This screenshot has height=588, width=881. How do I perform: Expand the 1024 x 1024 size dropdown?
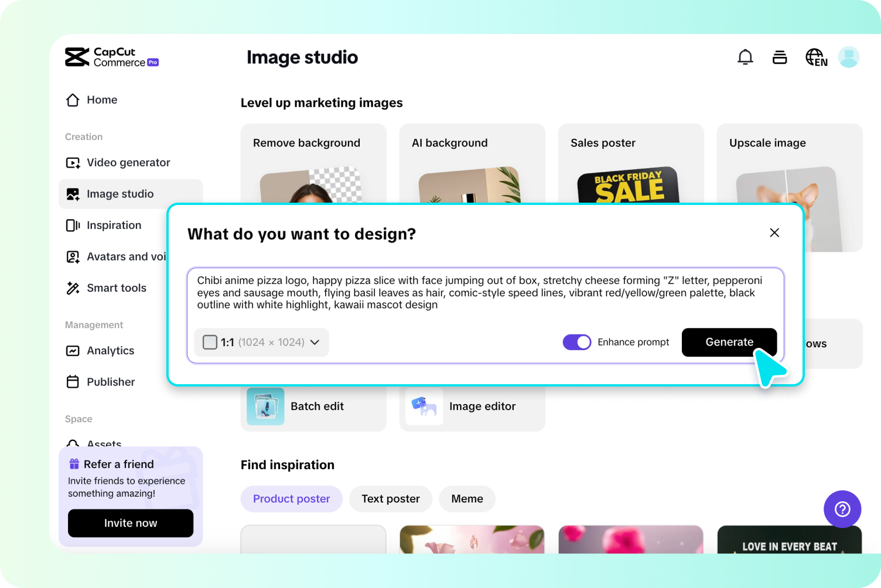[316, 342]
